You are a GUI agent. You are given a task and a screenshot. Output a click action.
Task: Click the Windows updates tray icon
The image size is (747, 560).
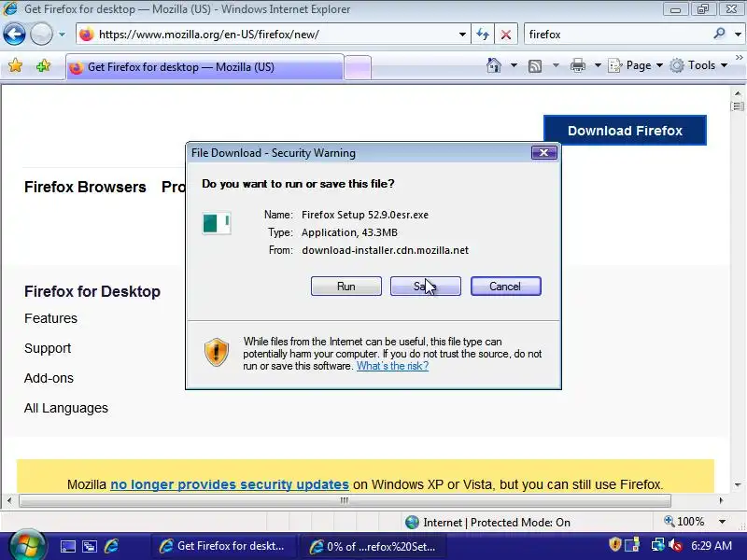click(x=632, y=544)
